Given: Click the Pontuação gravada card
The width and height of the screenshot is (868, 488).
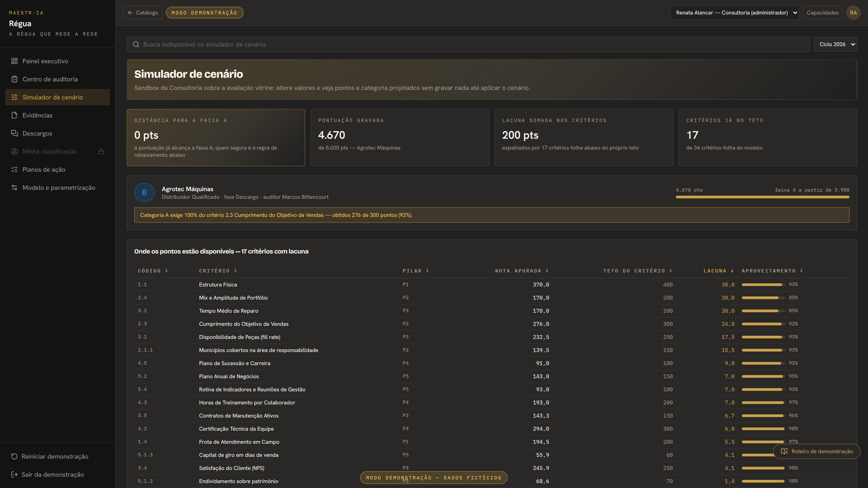Looking at the screenshot, I should (x=400, y=137).
